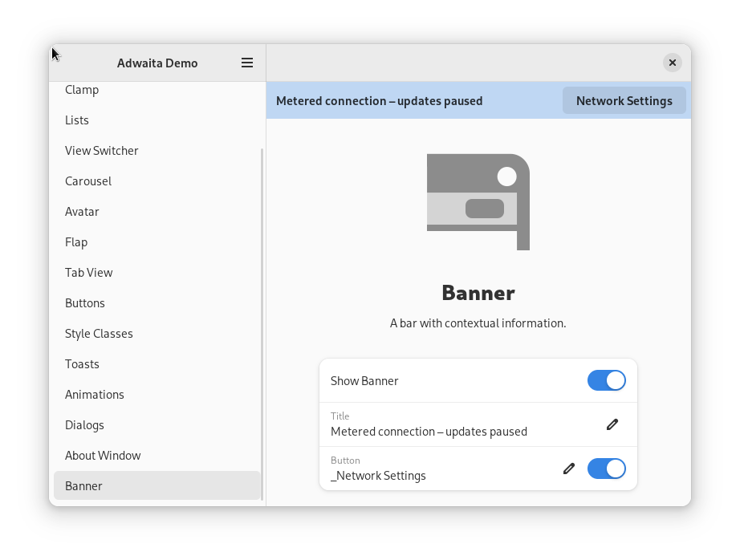Click the Banner illustration icon
Screen dimensions: 740x560
click(478, 202)
